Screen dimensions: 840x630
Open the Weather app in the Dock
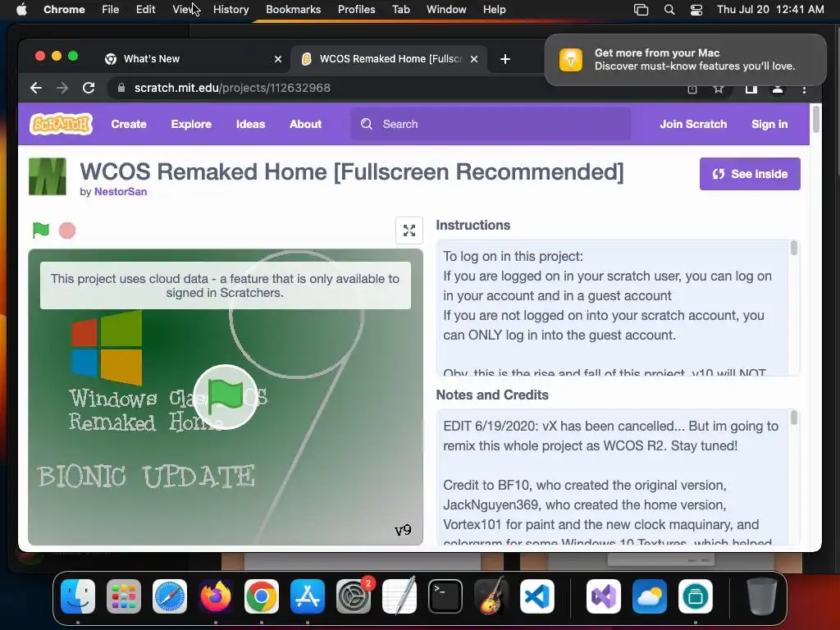pyautogui.click(x=650, y=596)
